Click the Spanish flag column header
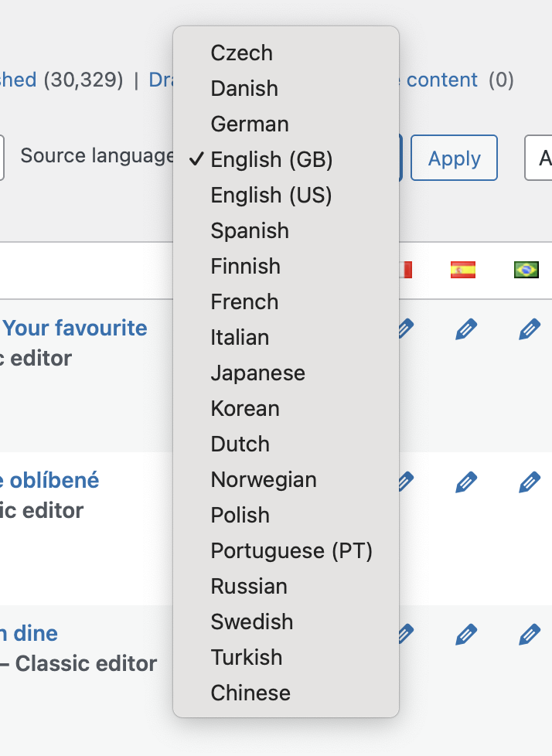This screenshot has width=552, height=756. [x=462, y=270]
